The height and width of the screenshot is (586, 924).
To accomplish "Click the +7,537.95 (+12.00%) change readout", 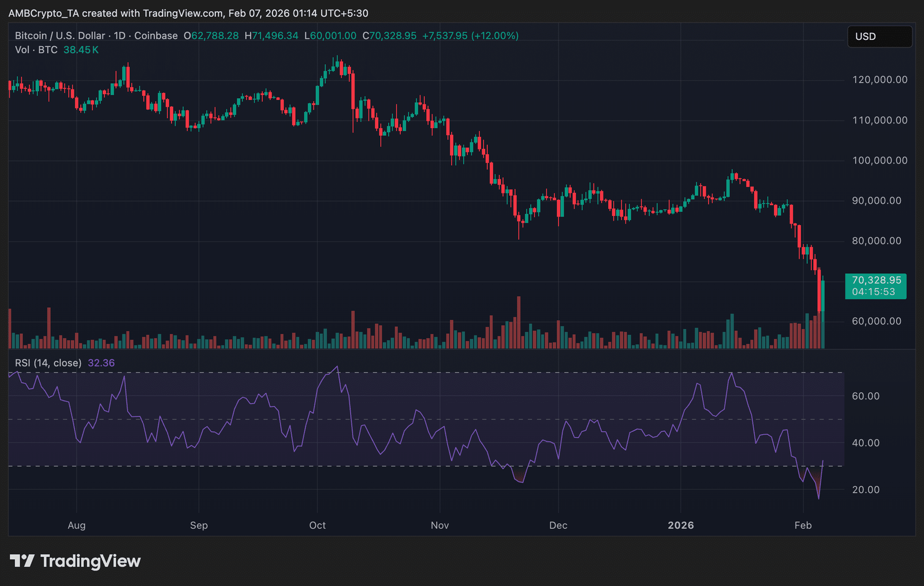I will click(470, 36).
